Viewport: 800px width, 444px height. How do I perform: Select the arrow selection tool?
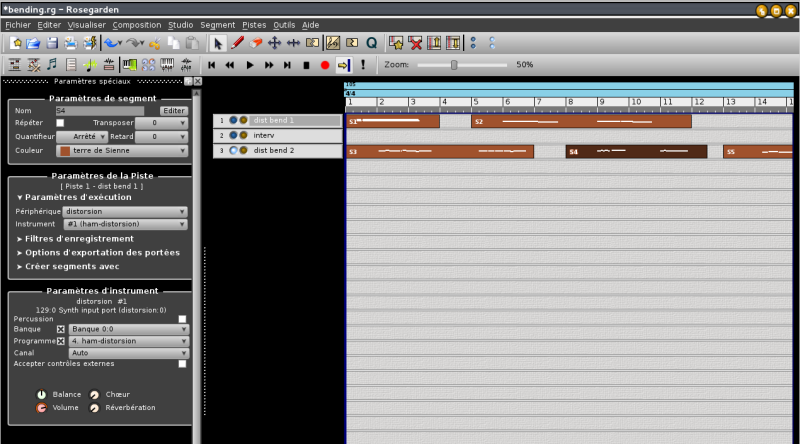click(217, 43)
